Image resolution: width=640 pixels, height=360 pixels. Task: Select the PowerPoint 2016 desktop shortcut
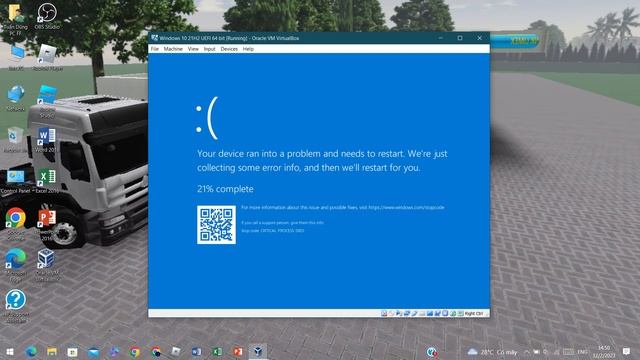[47, 224]
